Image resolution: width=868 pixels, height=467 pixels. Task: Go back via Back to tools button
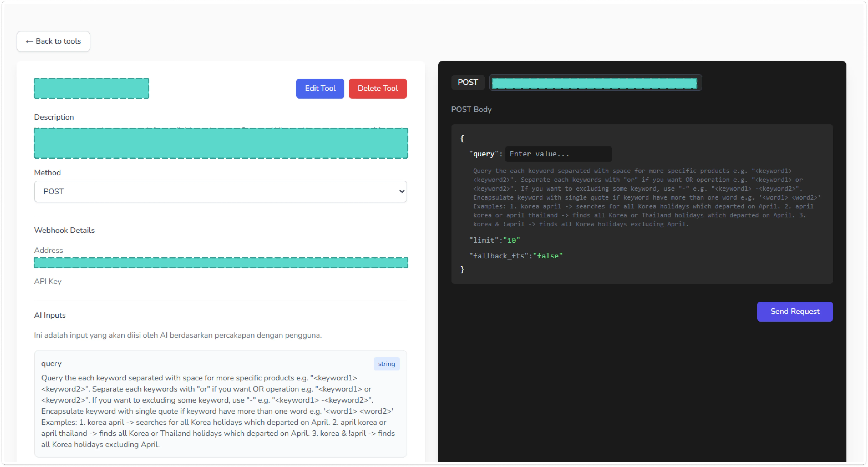click(53, 41)
